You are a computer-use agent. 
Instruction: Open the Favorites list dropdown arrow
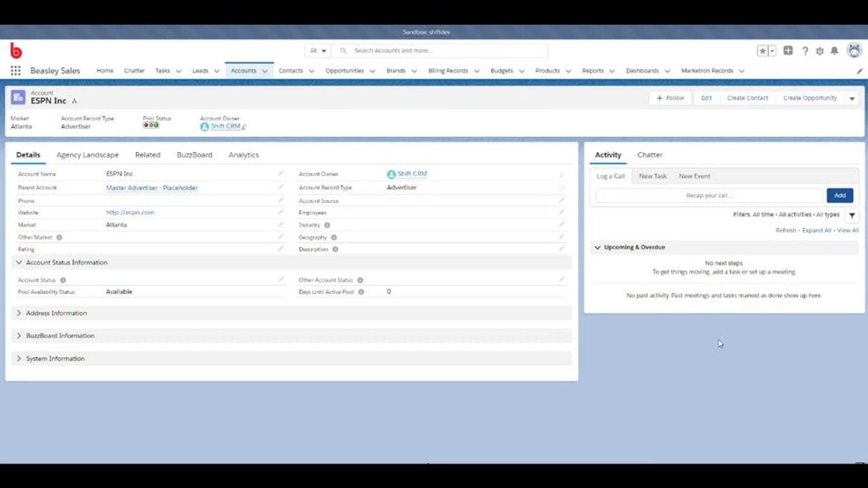point(772,51)
